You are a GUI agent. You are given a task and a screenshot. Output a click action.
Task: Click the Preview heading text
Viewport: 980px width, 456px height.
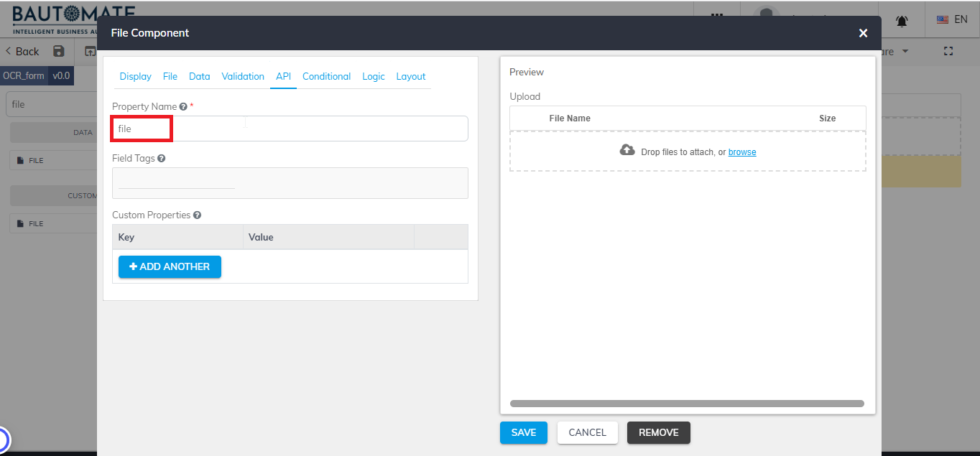tap(527, 72)
